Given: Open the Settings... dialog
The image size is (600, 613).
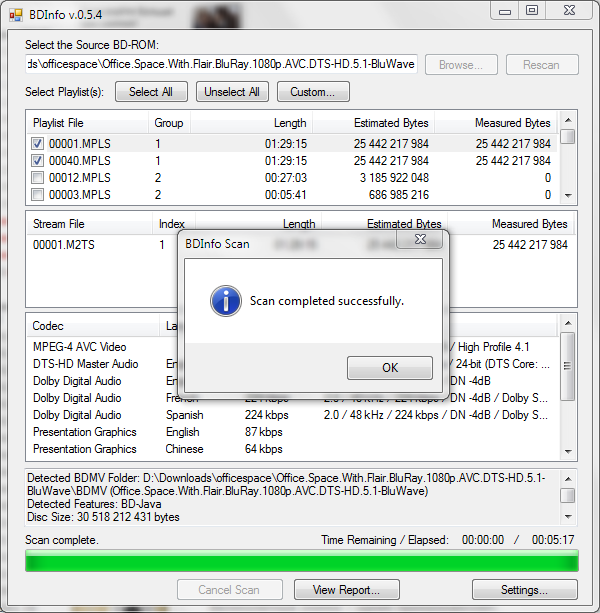Looking at the screenshot, I should coord(525,590).
